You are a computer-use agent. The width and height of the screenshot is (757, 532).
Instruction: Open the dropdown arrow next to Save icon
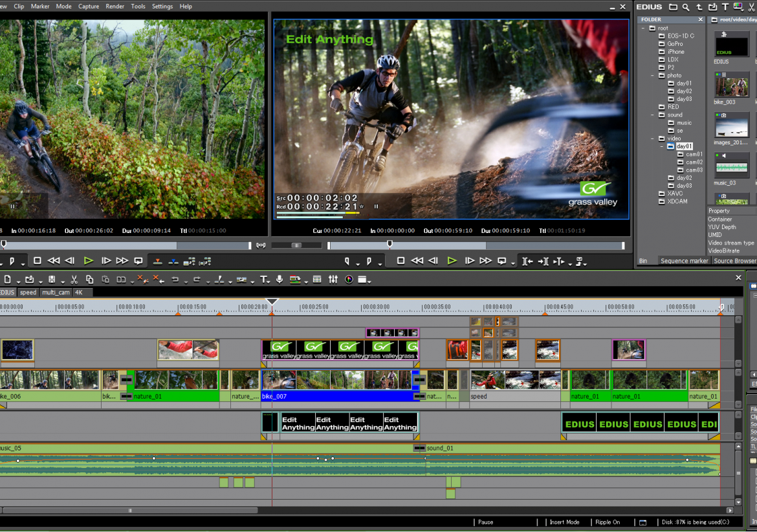[x=62, y=282]
